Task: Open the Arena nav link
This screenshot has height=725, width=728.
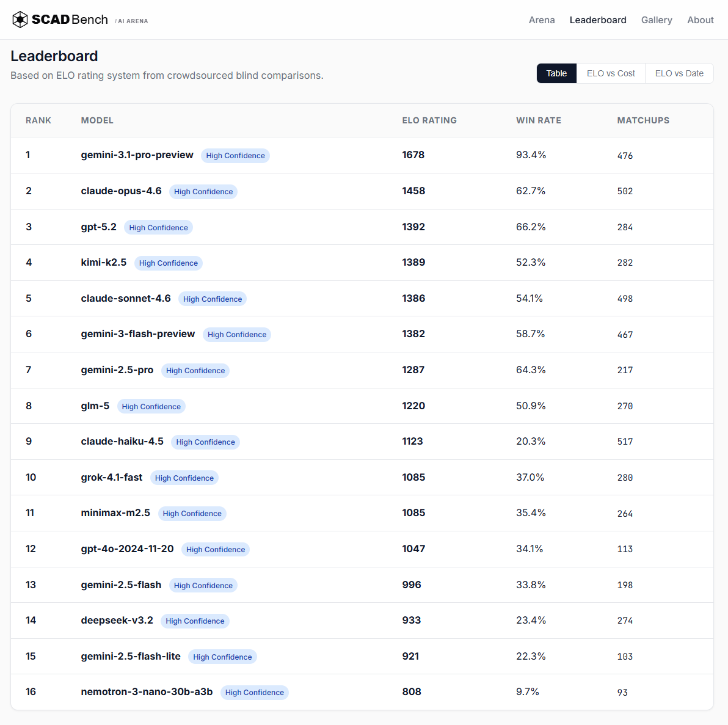Action: pyautogui.click(x=541, y=20)
